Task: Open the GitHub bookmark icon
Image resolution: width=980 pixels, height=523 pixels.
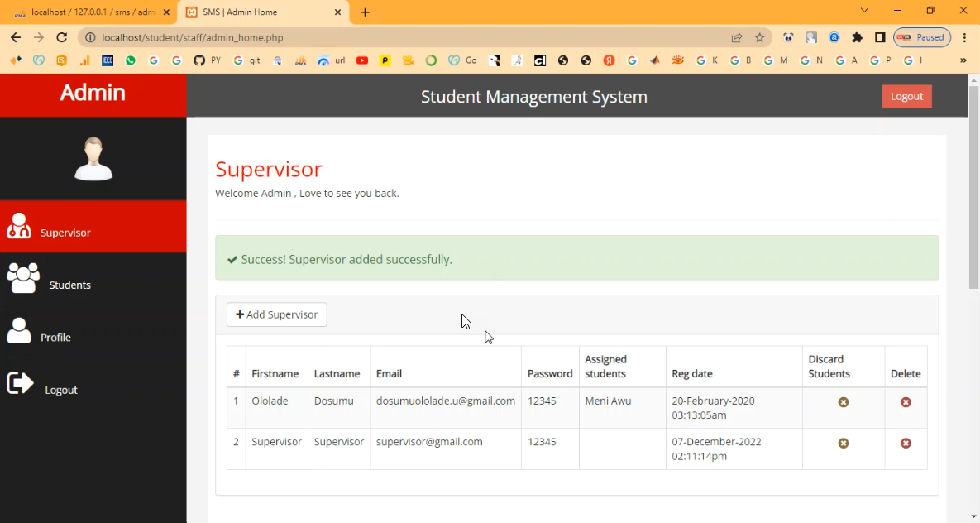Action: click(x=198, y=60)
